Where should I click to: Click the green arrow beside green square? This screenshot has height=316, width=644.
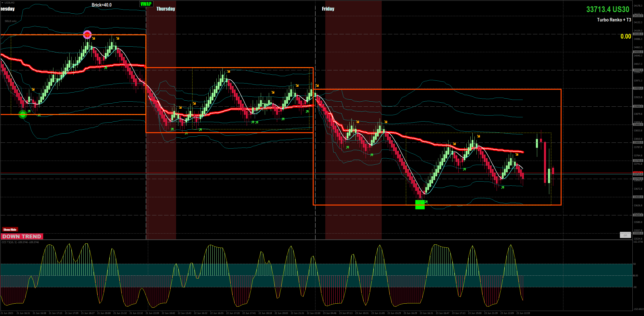coord(426,202)
